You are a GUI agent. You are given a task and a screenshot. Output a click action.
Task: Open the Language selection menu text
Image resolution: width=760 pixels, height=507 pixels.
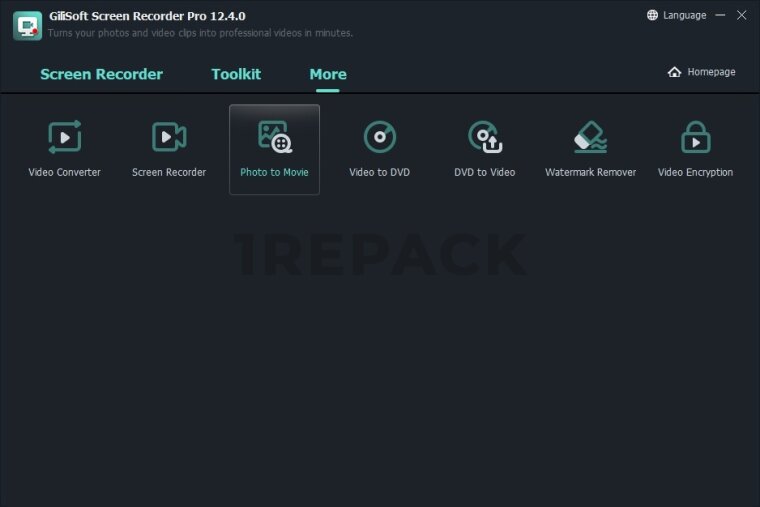point(684,15)
